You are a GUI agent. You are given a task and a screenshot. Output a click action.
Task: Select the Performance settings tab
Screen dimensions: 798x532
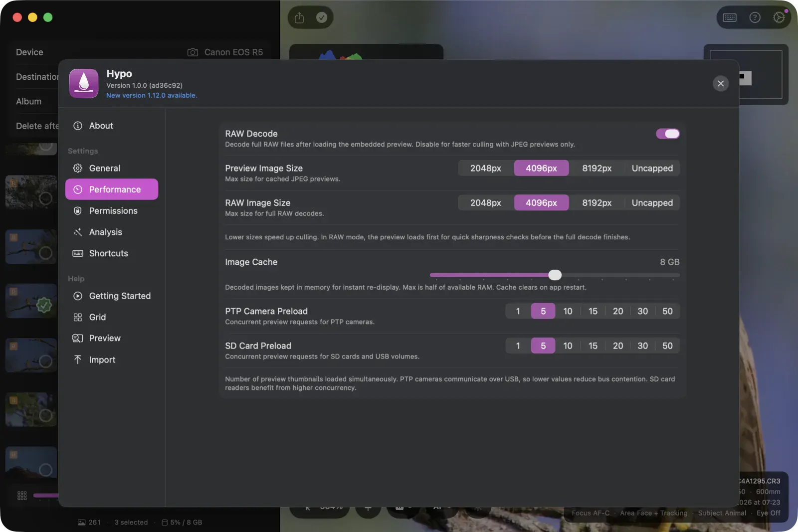pyautogui.click(x=112, y=189)
